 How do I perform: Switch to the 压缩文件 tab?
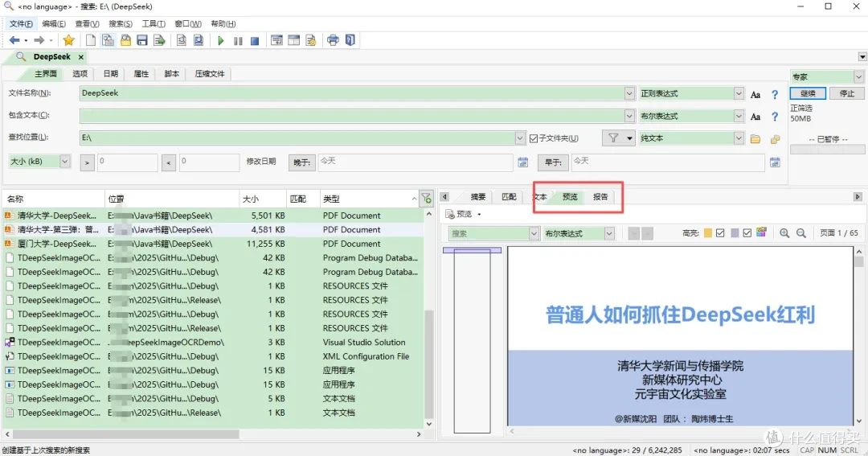click(x=210, y=74)
